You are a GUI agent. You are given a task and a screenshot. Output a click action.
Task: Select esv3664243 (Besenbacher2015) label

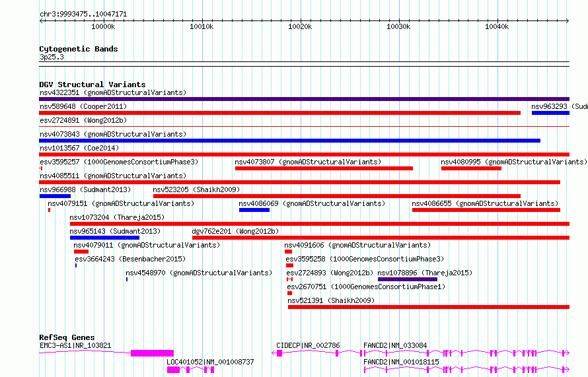click(x=130, y=259)
